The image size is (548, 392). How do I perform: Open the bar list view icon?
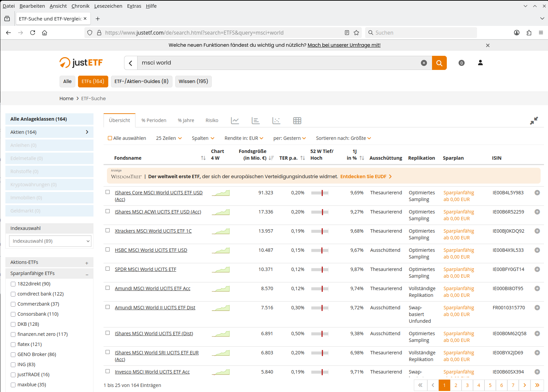256,121
